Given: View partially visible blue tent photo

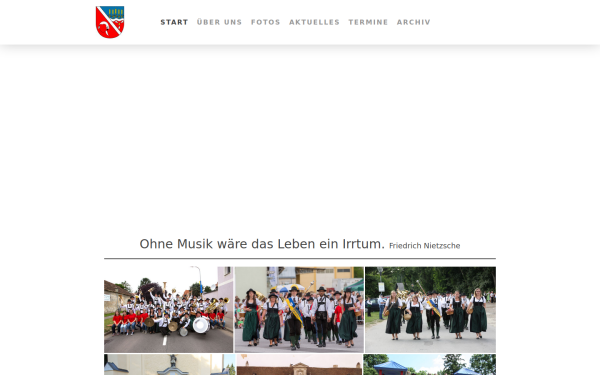Looking at the screenshot, I should click(430, 365).
